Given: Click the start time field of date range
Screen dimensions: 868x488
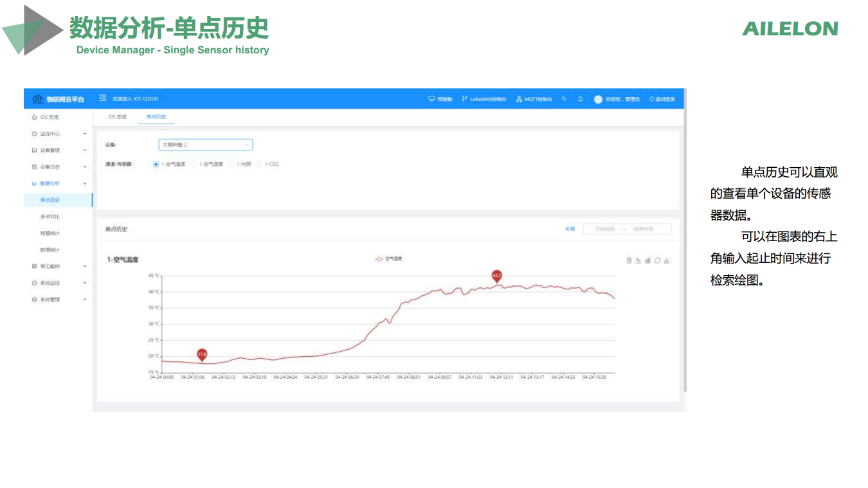Looking at the screenshot, I should (604, 229).
